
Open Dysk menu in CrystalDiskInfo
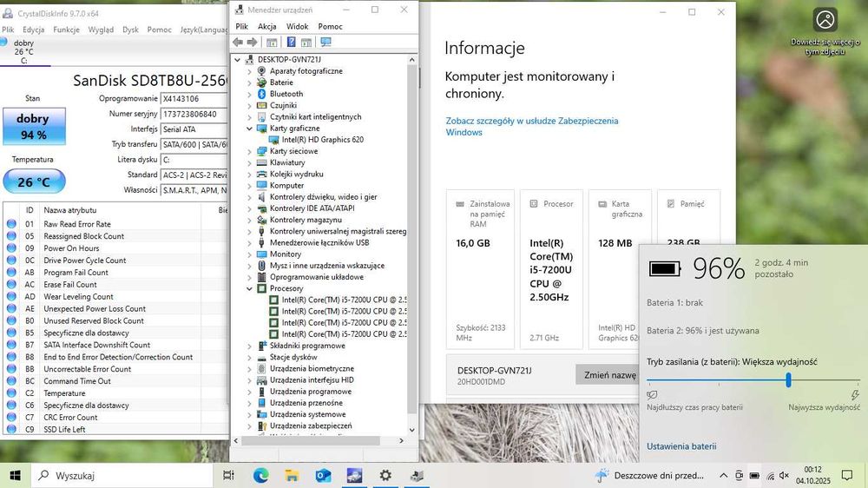pyautogui.click(x=130, y=30)
